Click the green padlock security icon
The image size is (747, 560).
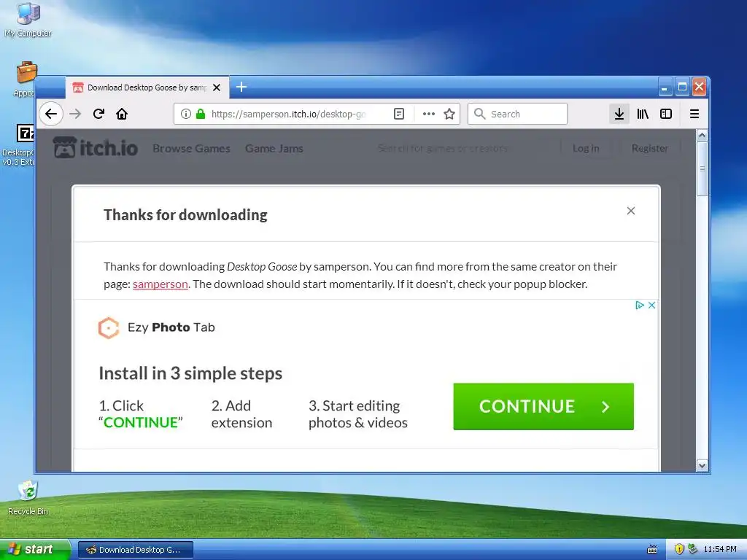[x=201, y=114]
